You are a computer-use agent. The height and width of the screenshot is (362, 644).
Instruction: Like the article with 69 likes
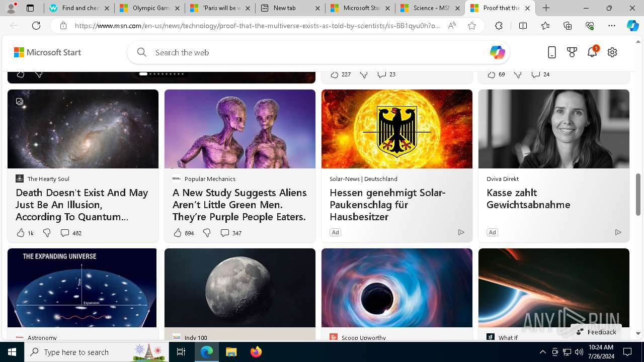point(492,74)
